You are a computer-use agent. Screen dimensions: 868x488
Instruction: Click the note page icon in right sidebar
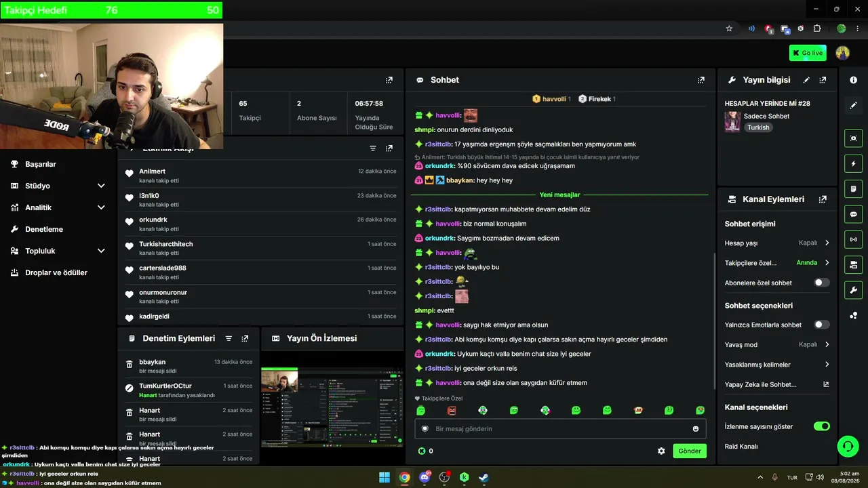point(853,188)
